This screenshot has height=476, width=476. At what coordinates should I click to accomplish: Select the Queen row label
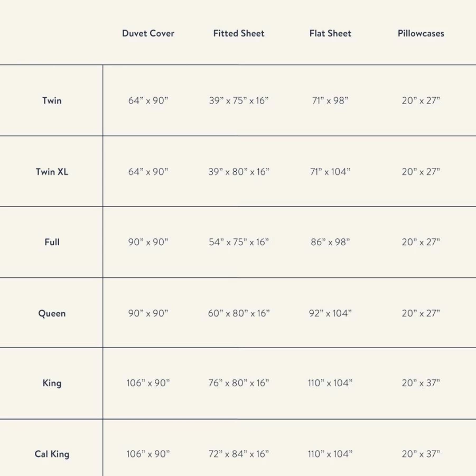point(52,313)
